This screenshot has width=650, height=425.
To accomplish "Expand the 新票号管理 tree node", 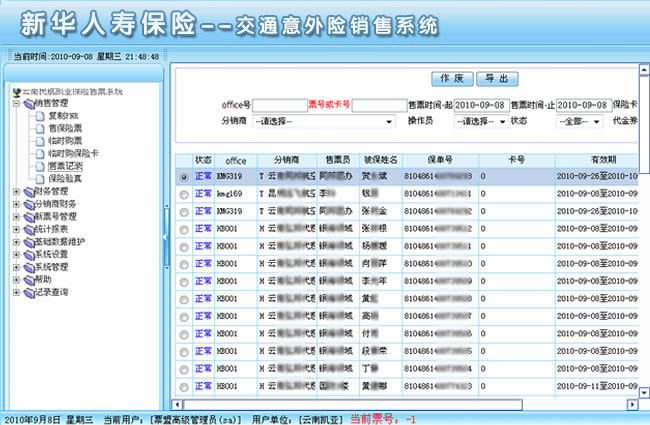I will click(x=16, y=216).
